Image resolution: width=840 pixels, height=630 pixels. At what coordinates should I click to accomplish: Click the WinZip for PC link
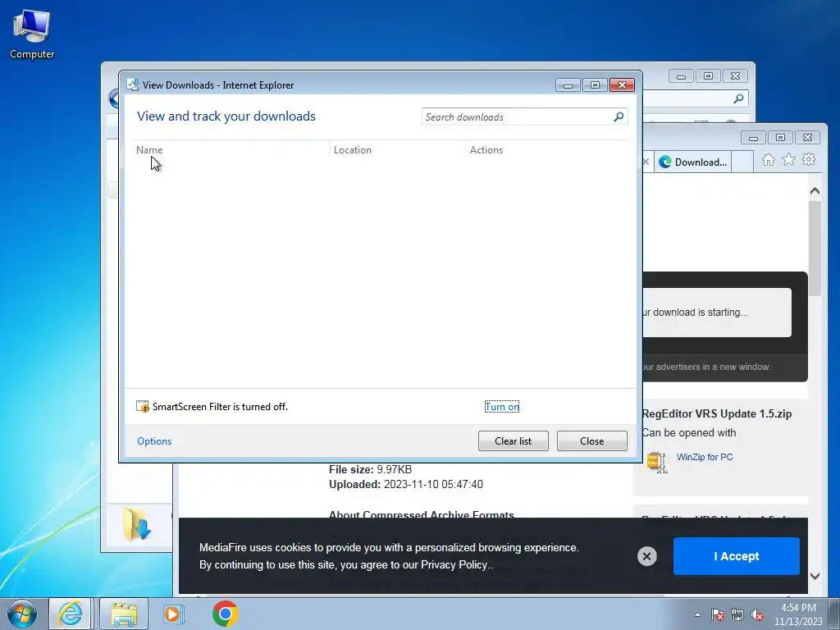click(x=705, y=457)
